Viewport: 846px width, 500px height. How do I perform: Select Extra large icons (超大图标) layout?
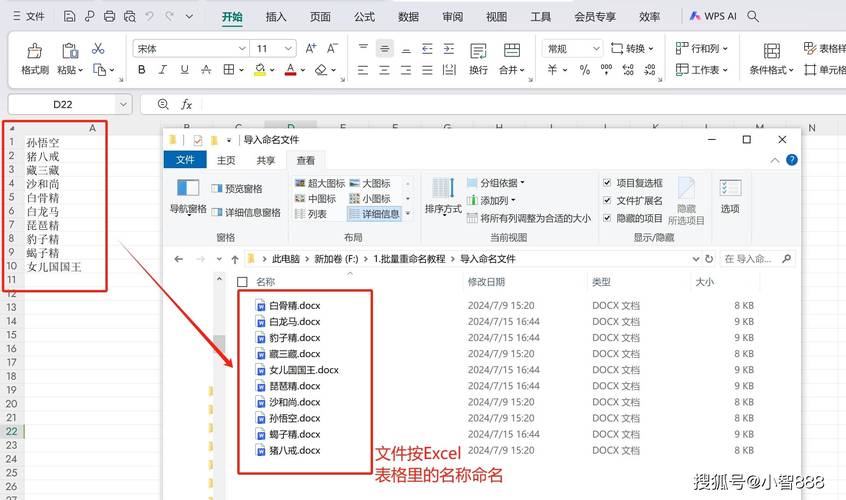click(x=320, y=183)
